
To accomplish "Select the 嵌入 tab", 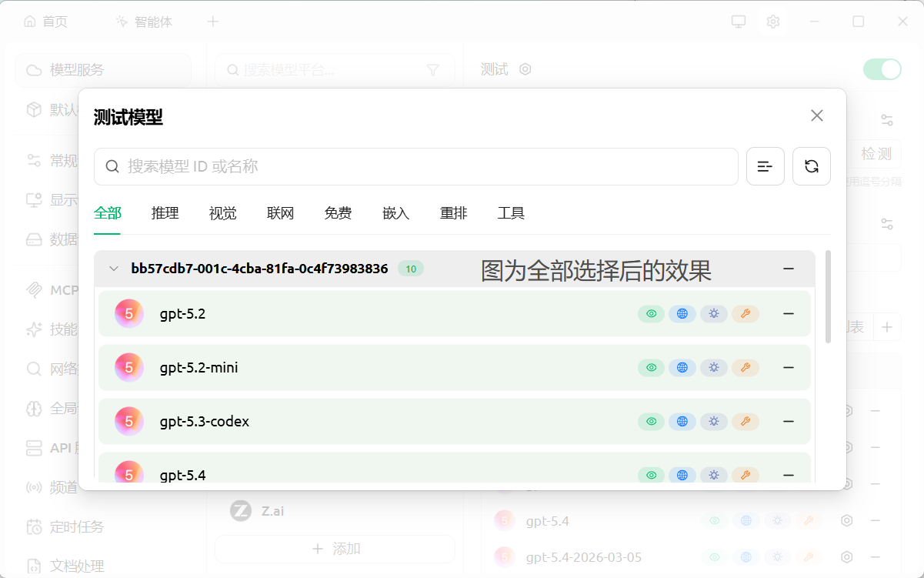I will pos(396,213).
